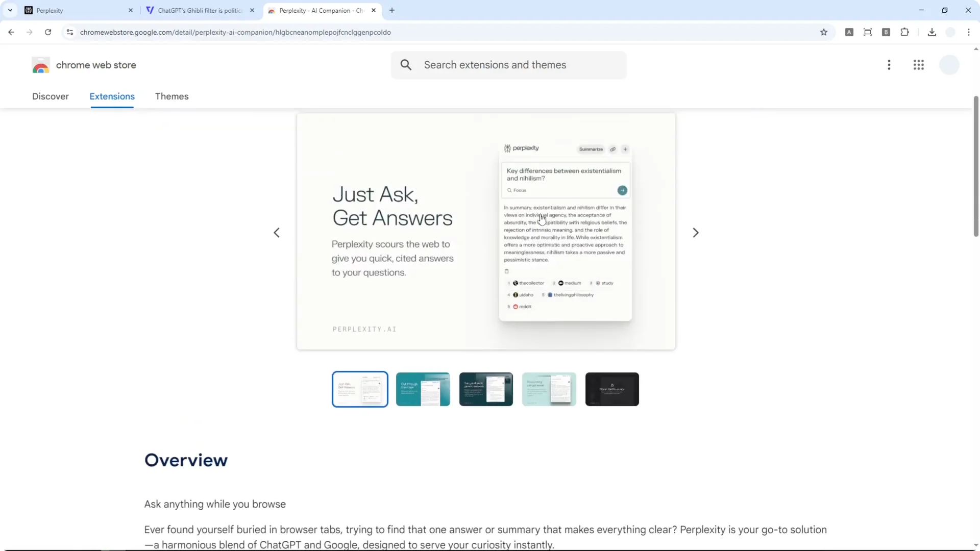This screenshot has width=980, height=551.
Task: Open the three-dot browser menu
Action: (x=969, y=32)
